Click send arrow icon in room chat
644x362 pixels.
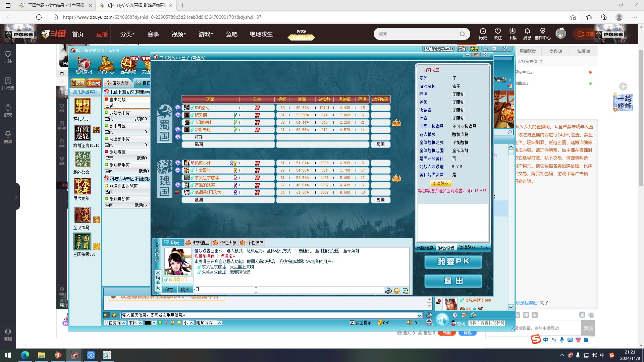tap(388, 291)
